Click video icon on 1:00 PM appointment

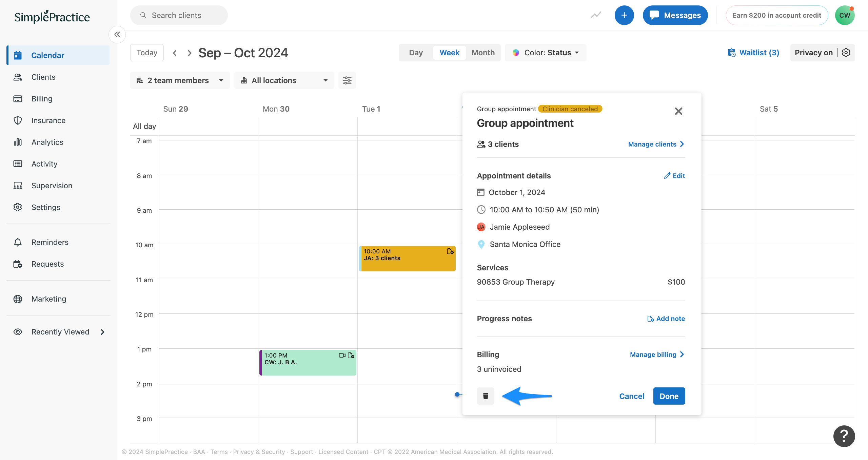click(342, 355)
